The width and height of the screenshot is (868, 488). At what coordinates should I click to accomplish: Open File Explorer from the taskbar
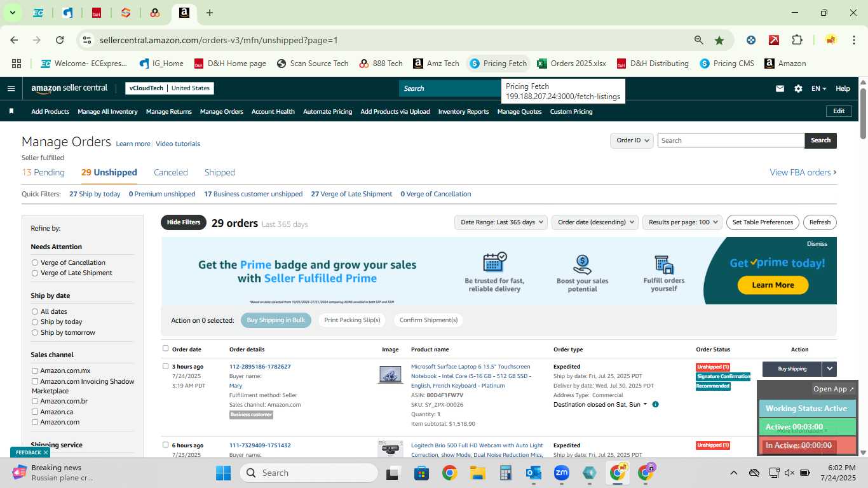pos(478,473)
